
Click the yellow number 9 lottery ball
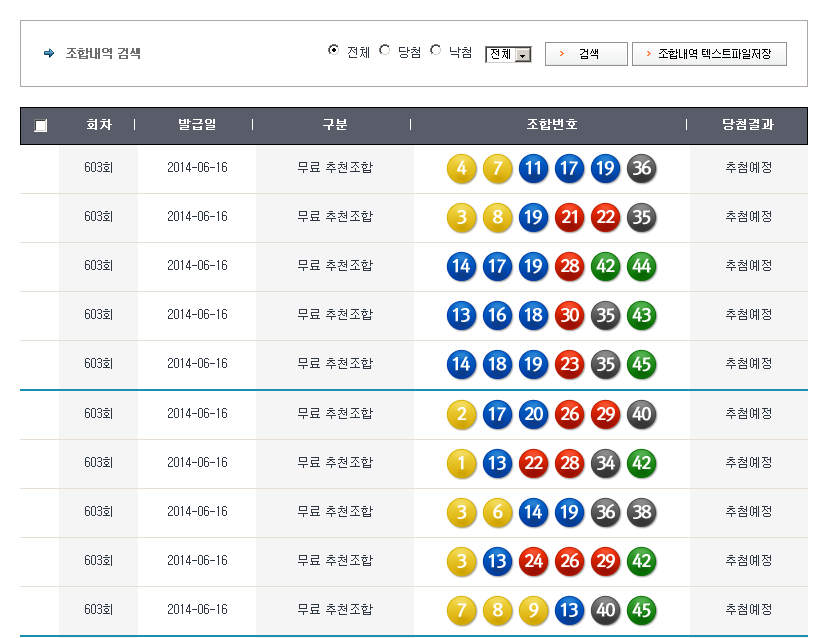(x=533, y=610)
